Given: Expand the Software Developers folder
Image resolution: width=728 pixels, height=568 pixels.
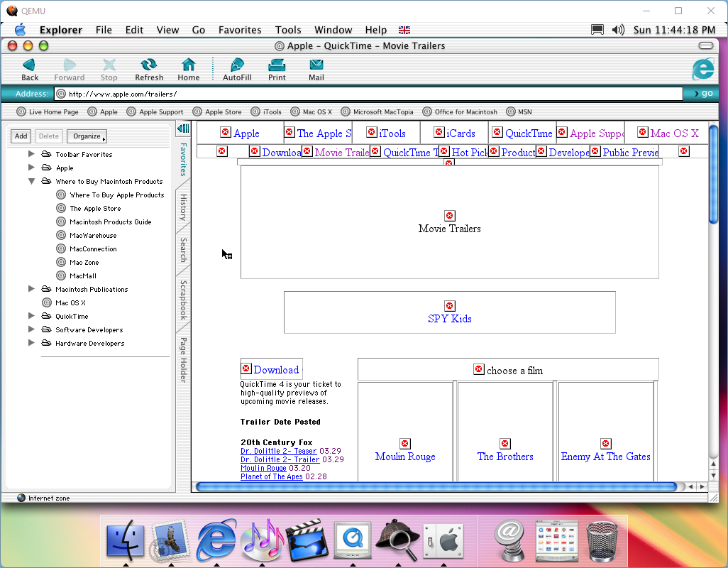Looking at the screenshot, I should pyautogui.click(x=31, y=329).
